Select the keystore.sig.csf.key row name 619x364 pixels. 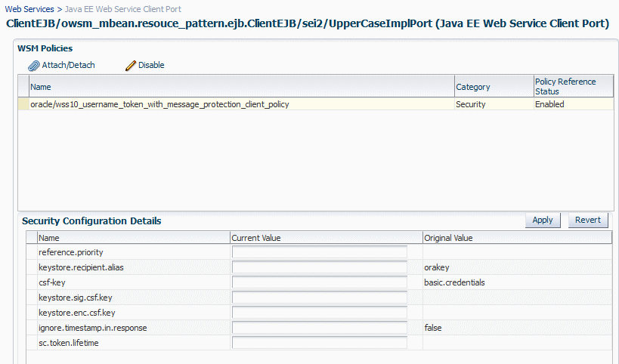coord(75,298)
